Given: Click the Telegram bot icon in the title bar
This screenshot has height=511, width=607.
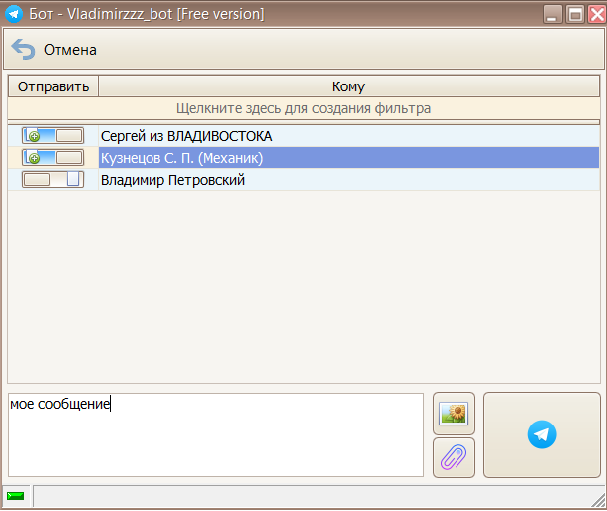Looking at the screenshot, I should tap(14, 14).
